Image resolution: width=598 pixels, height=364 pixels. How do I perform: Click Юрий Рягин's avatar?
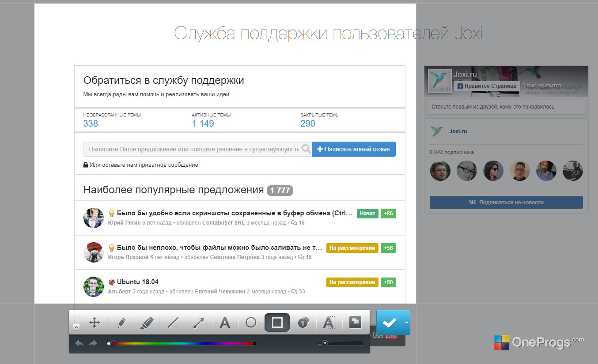[x=94, y=218]
